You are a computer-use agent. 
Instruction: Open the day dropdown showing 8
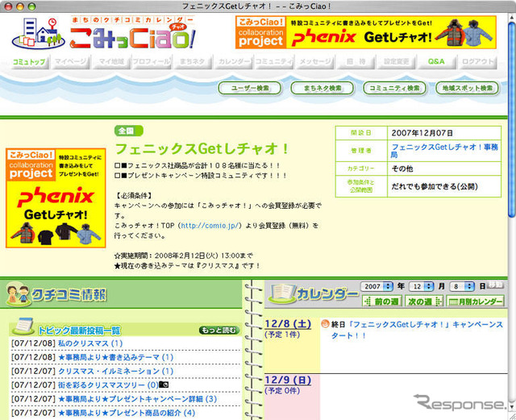pyautogui.click(x=462, y=286)
